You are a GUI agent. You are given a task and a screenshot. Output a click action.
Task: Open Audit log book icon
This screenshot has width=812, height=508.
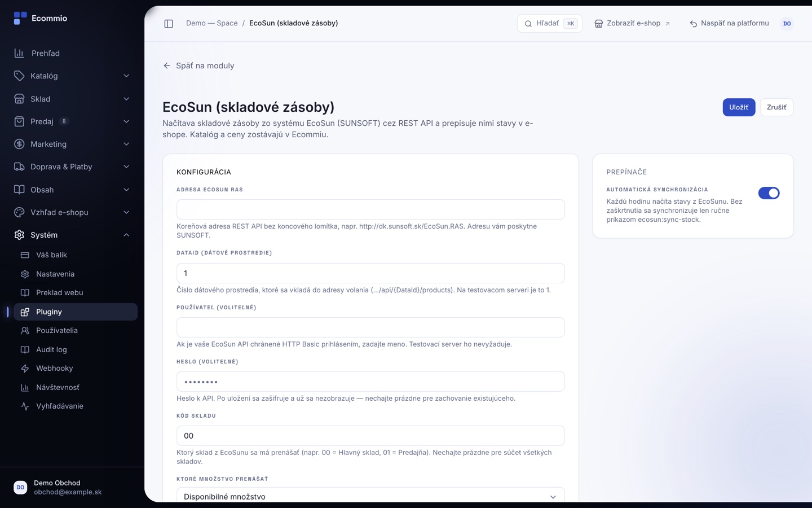click(25, 350)
